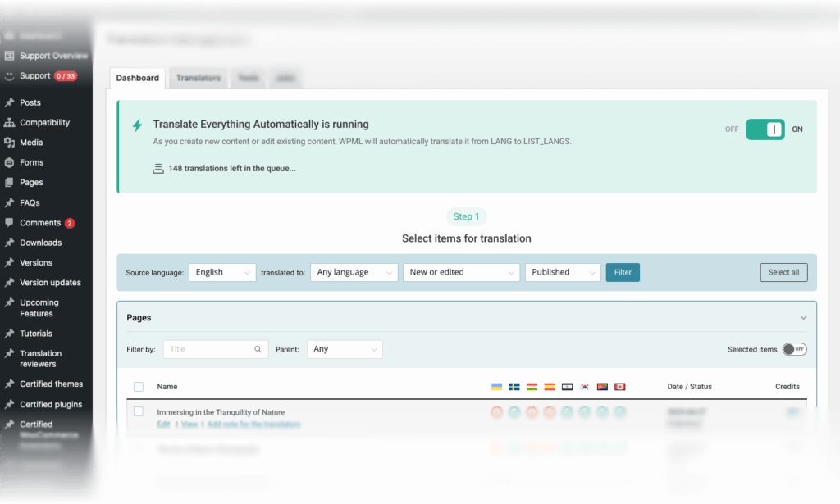
Task: Switch to the Translators tab
Action: pos(199,78)
